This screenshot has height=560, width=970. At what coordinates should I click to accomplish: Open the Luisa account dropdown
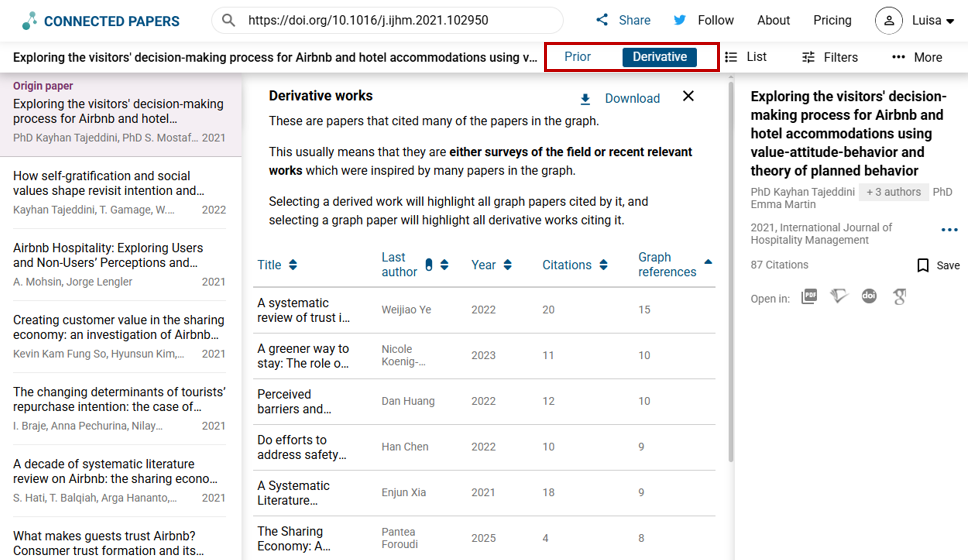(914, 20)
